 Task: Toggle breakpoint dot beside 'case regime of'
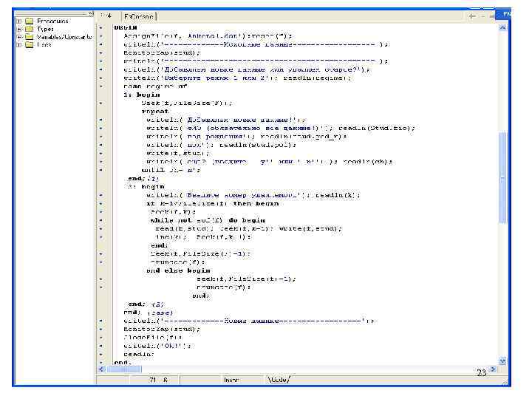[x=101, y=86]
